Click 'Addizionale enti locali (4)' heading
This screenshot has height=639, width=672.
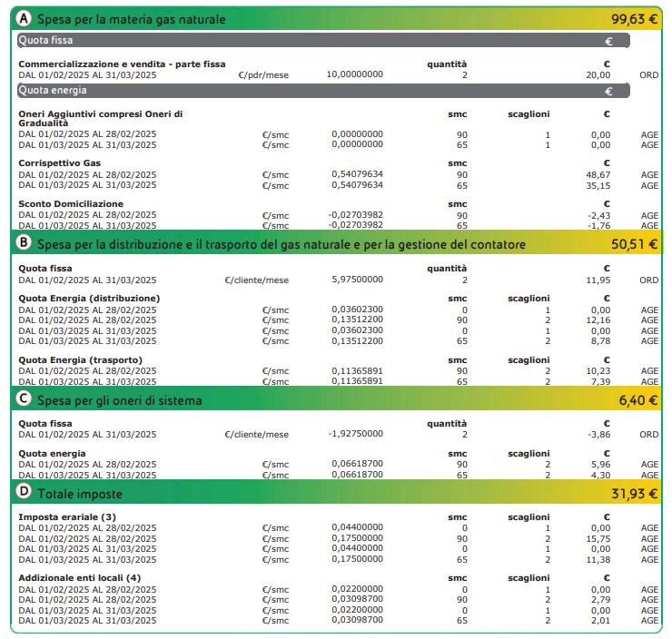80,578
